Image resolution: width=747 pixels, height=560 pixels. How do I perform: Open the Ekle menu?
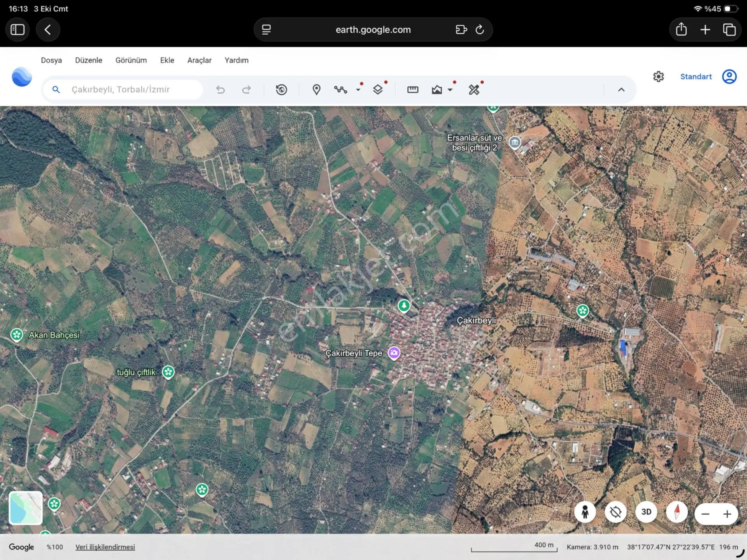click(167, 60)
